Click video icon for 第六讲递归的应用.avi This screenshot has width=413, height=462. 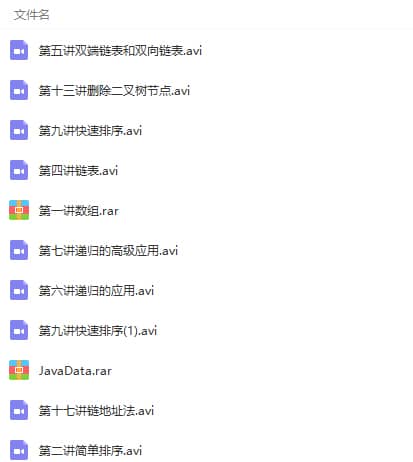coord(19,290)
